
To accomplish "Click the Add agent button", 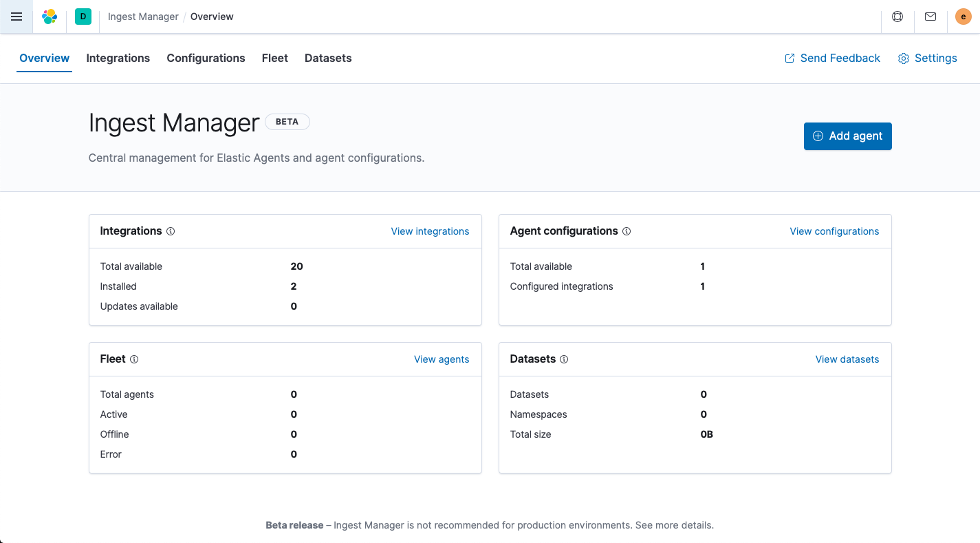I will [847, 136].
